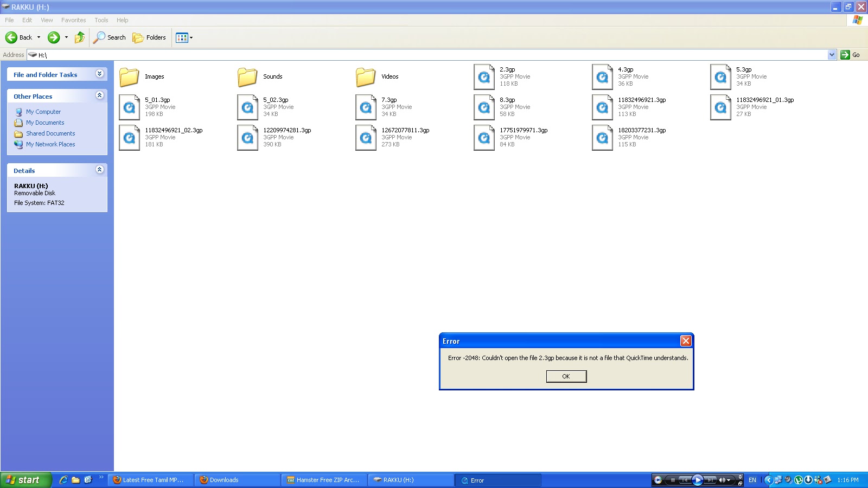
Task: Click the EN language indicator
Action: (x=752, y=480)
